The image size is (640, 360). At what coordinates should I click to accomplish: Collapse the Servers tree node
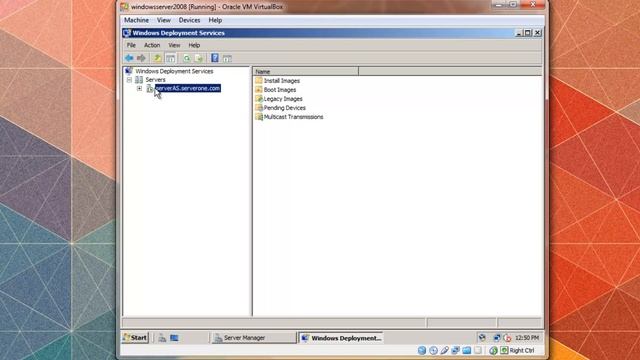point(129,80)
